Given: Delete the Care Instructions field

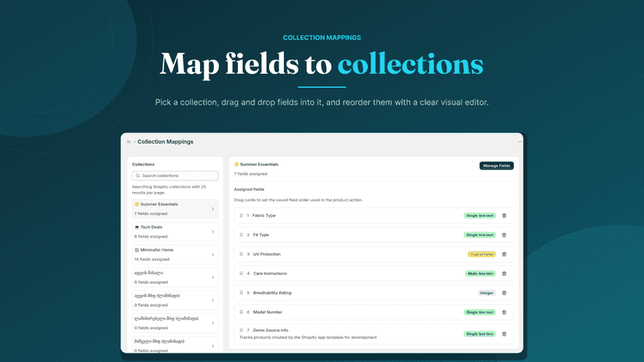Looking at the screenshot, I should point(504,273).
